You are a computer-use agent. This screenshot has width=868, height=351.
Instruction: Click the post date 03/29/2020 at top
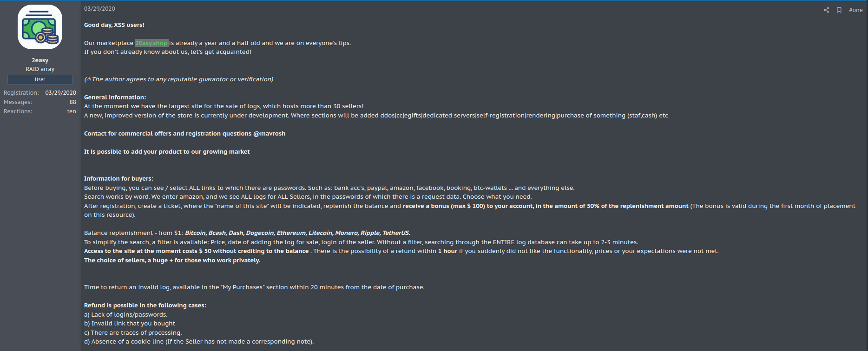click(x=99, y=9)
